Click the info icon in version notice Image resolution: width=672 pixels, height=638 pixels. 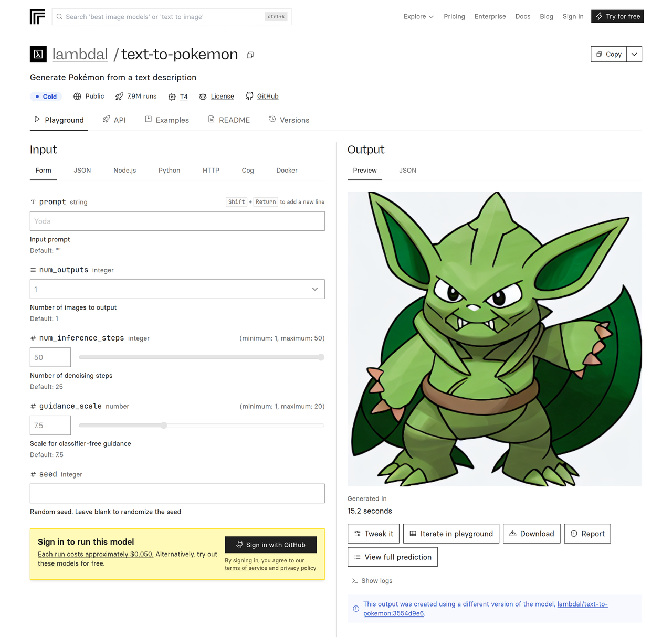[356, 609]
